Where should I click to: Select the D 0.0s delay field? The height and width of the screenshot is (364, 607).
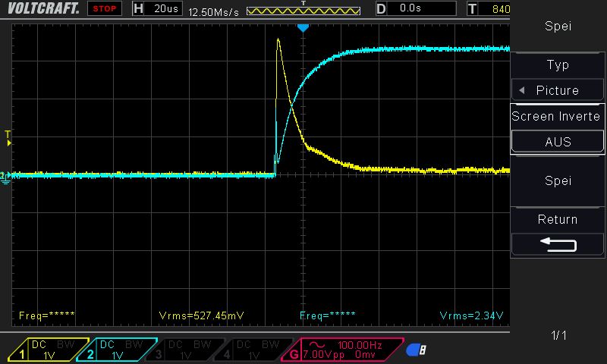coord(416,8)
